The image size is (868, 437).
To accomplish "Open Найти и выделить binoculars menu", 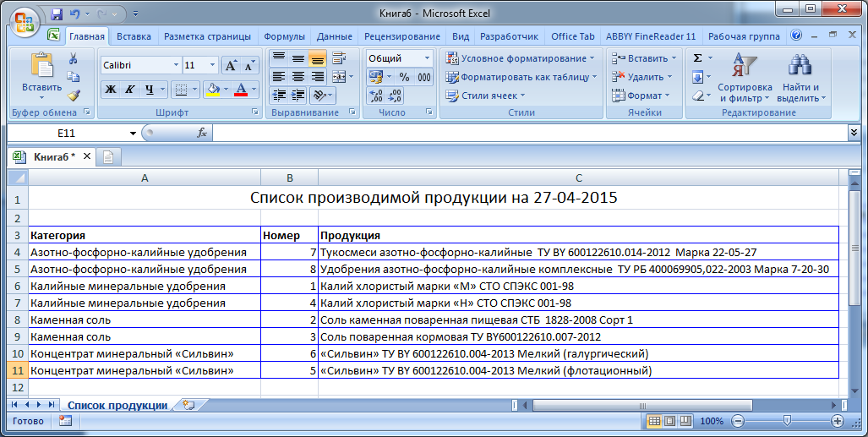I will click(x=801, y=78).
